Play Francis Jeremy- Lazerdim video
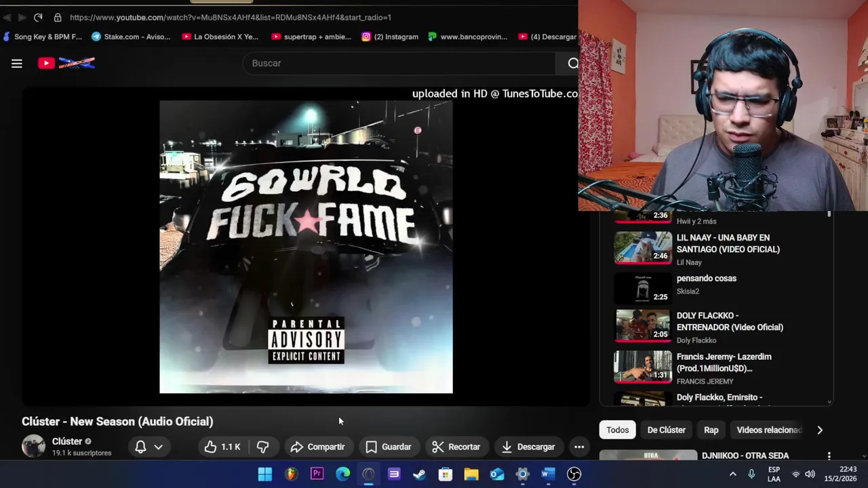The width and height of the screenshot is (868, 488). coord(724,363)
